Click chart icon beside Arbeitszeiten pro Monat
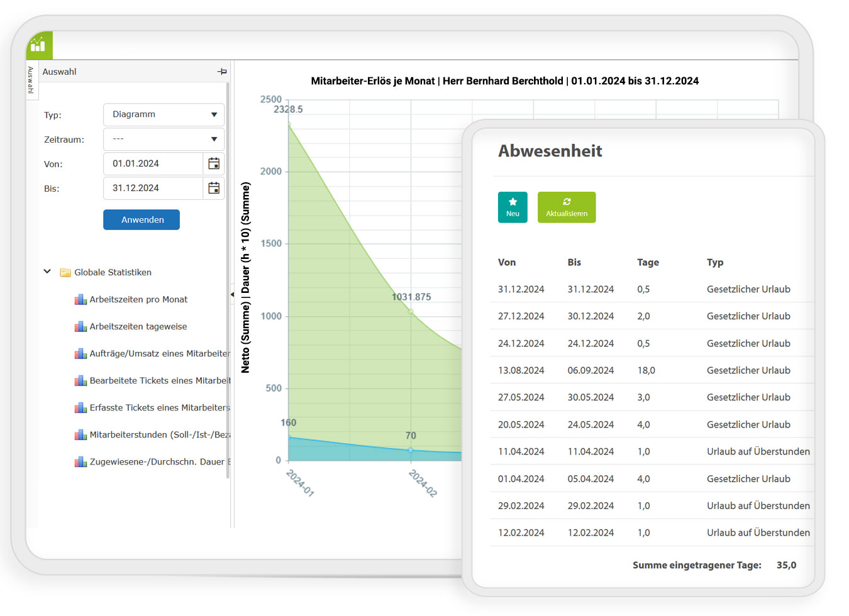Screen dimensions: 849x616 [x=80, y=300]
